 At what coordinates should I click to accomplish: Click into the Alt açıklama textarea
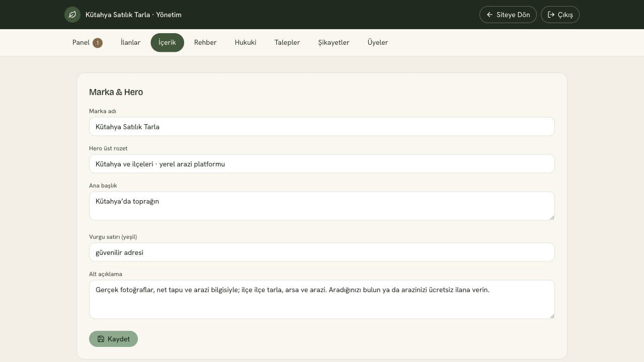tap(322, 300)
